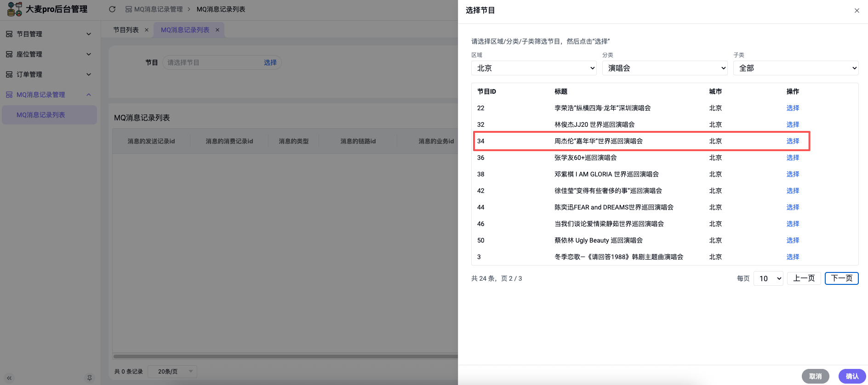Screen dimensions: 868x385
Task: Open the 区域 dropdown showing 北京
Action: [534, 68]
